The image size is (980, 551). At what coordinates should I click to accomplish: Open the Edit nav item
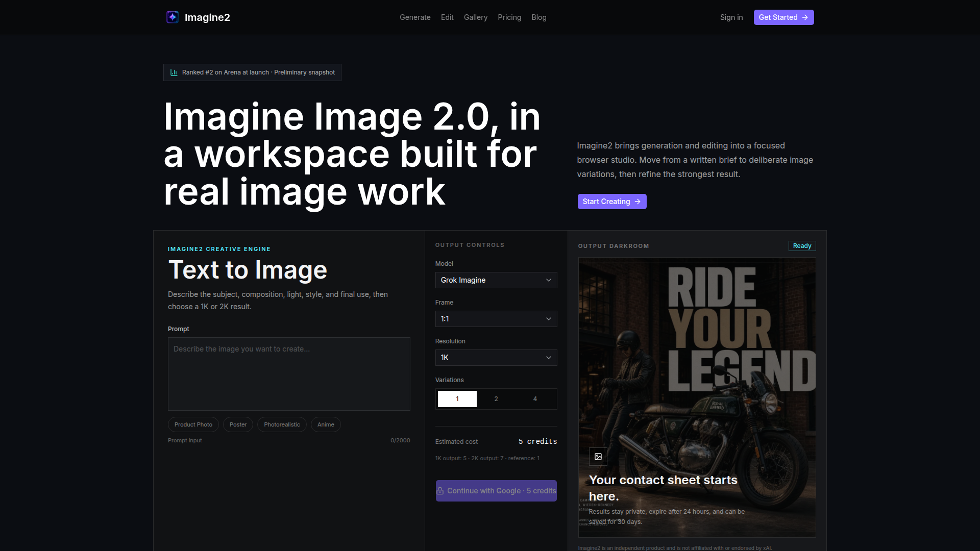[447, 17]
